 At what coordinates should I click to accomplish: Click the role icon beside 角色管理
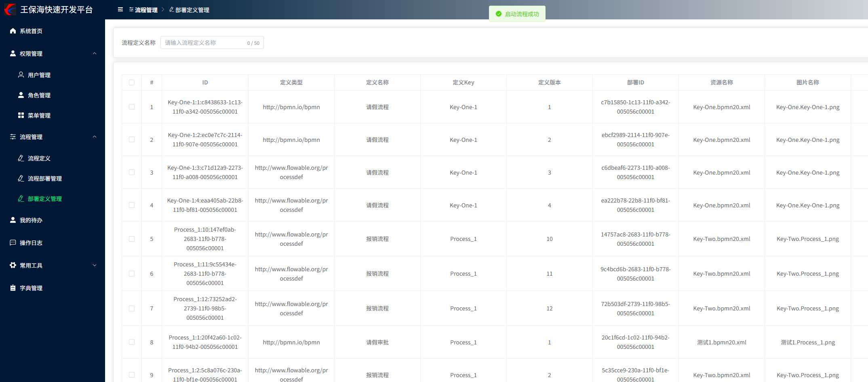click(21, 95)
